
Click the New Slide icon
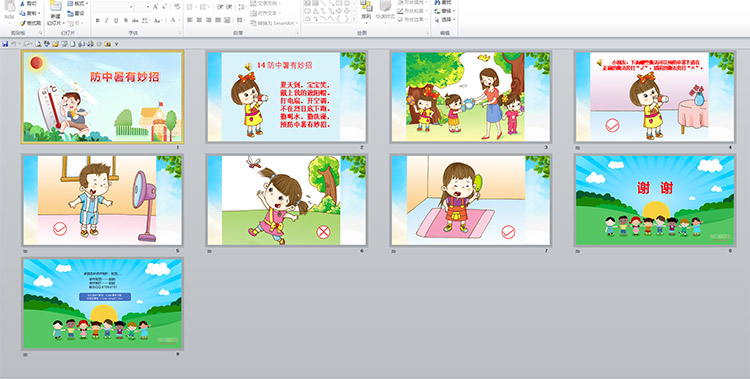tap(55, 6)
